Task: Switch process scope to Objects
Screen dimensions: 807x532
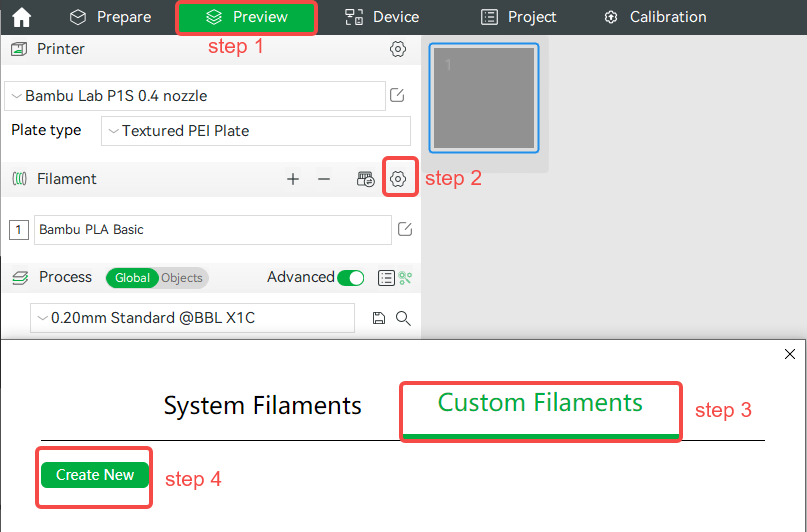Action: [182, 278]
